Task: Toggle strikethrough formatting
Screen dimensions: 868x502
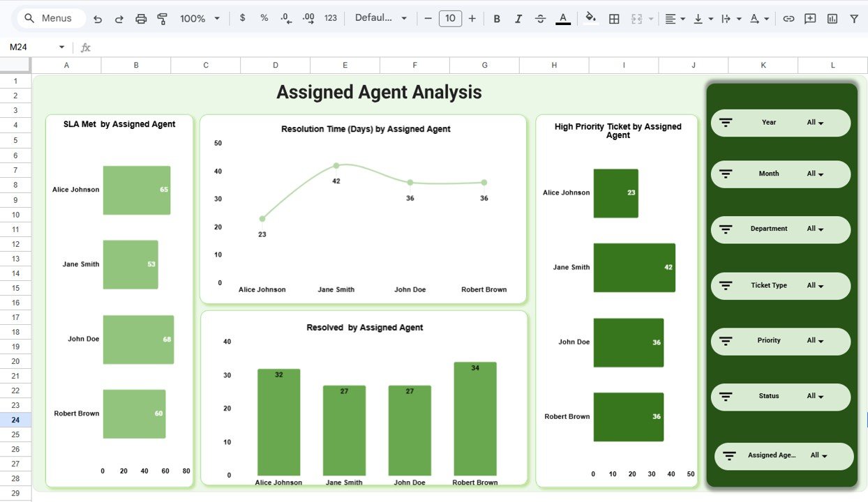Action: 540,18
